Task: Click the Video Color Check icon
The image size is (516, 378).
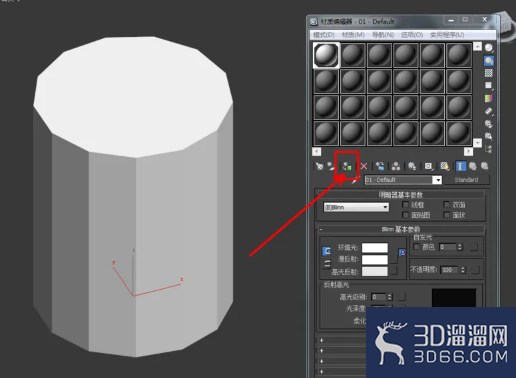Action: coord(489,98)
